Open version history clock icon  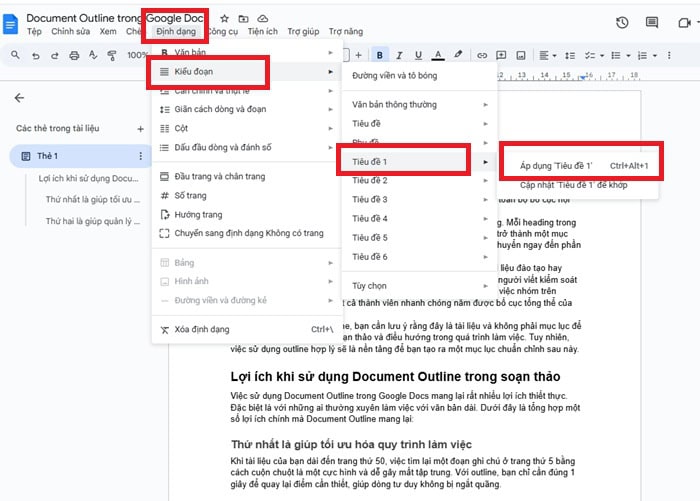(622, 22)
